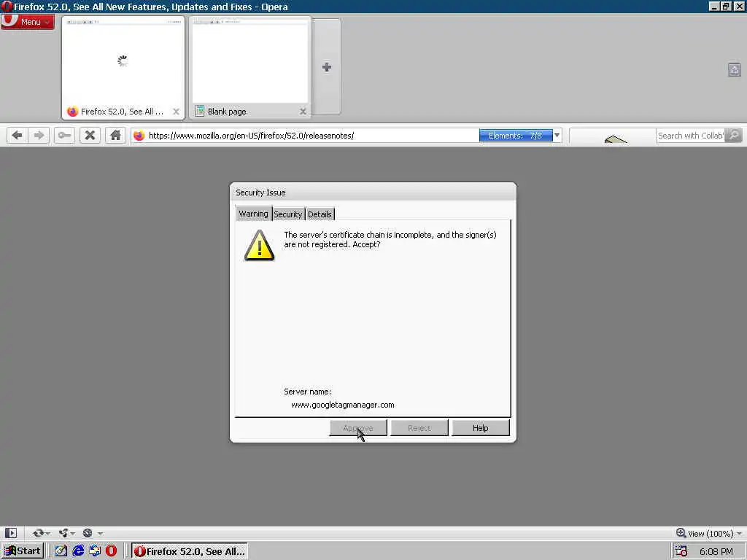Image resolution: width=747 pixels, height=560 pixels.
Task: Open the password wand key icon
Action: coord(64,136)
